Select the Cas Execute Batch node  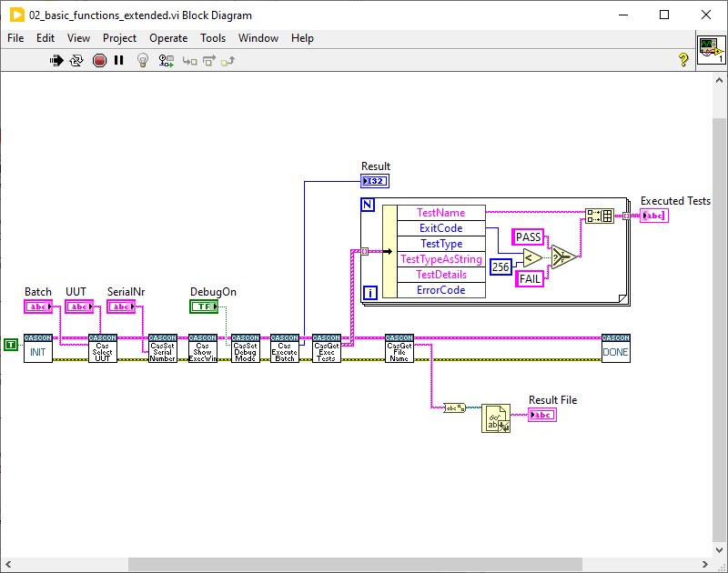click(285, 348)
